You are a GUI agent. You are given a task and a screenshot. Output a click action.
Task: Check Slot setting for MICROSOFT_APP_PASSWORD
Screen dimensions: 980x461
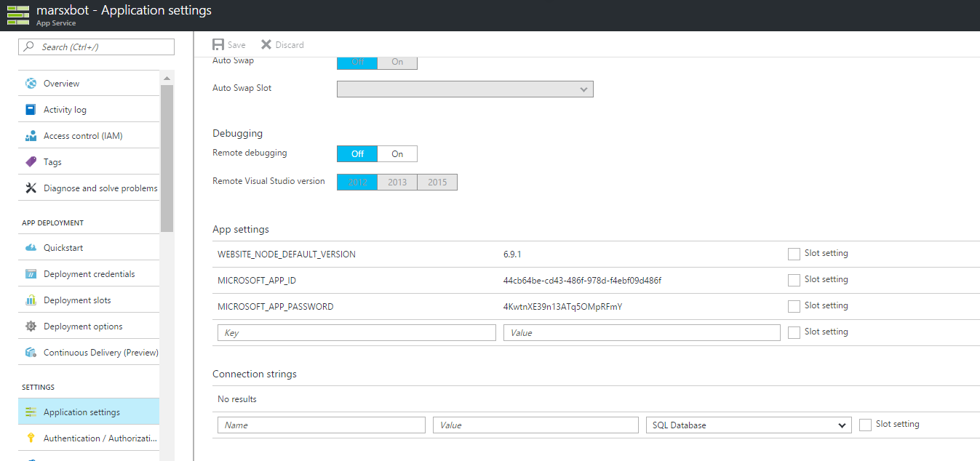point(794,306)
